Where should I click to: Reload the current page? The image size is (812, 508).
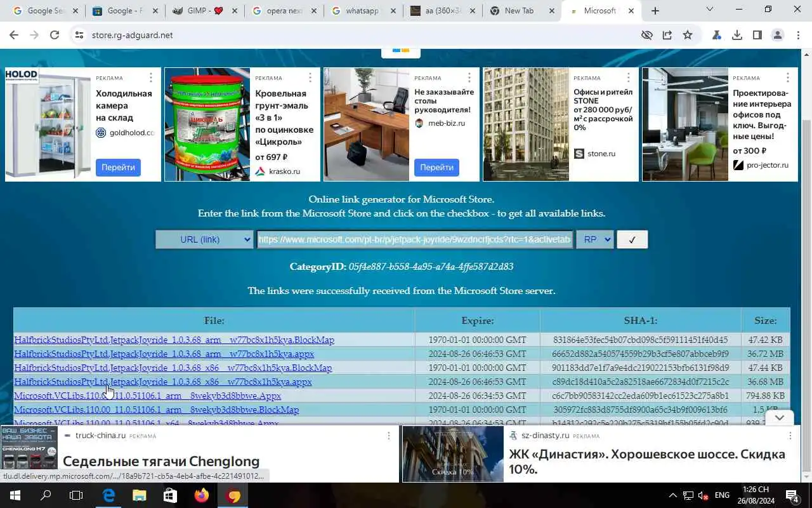tap(55, 36)
